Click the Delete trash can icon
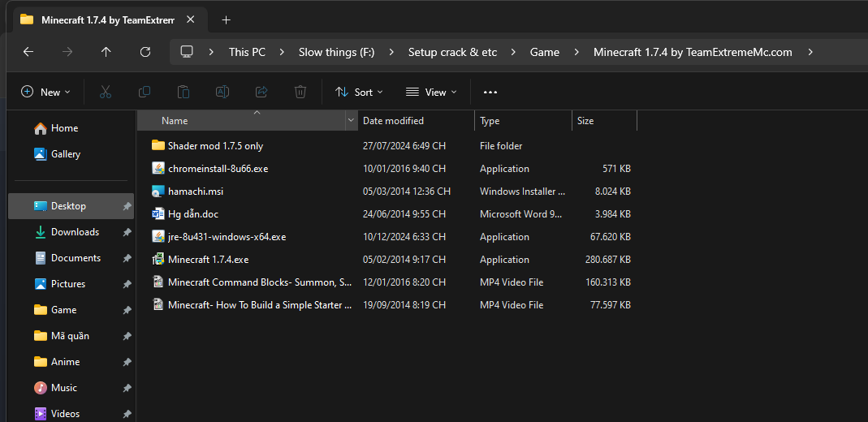 tap(300, 92)
